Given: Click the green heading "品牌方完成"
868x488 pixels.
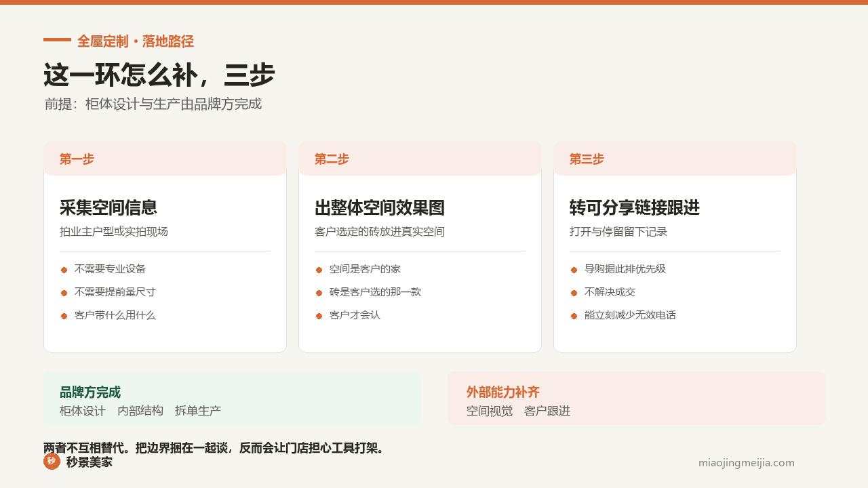Looking at the screenshot, I should coord(90,392).
